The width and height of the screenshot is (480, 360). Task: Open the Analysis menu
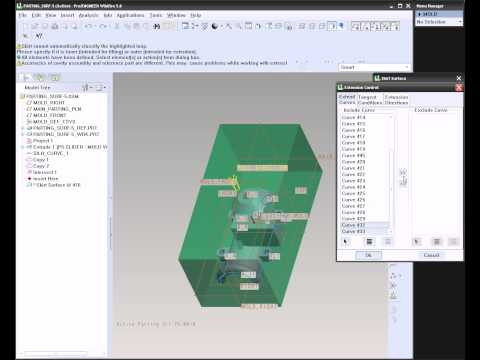pyautogui.click(x=89, y=15)
